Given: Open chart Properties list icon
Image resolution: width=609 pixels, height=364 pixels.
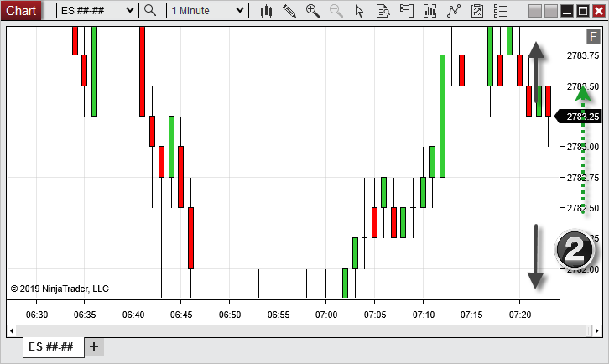Looking at the screenshot, I should 501,11.
